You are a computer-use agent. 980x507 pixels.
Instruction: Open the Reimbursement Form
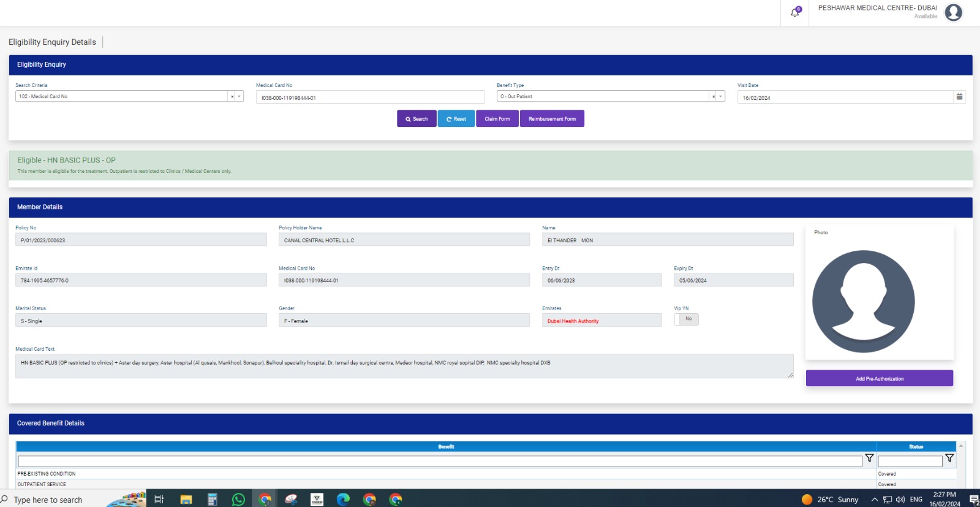(552, 119)
